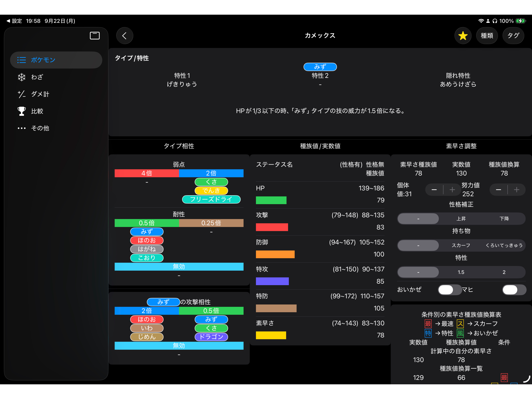The height and width of the screenshot is (399, 532).
Task: Tap the 素早さ range "(74~143) 83~130"
Action: pos(358,323)
